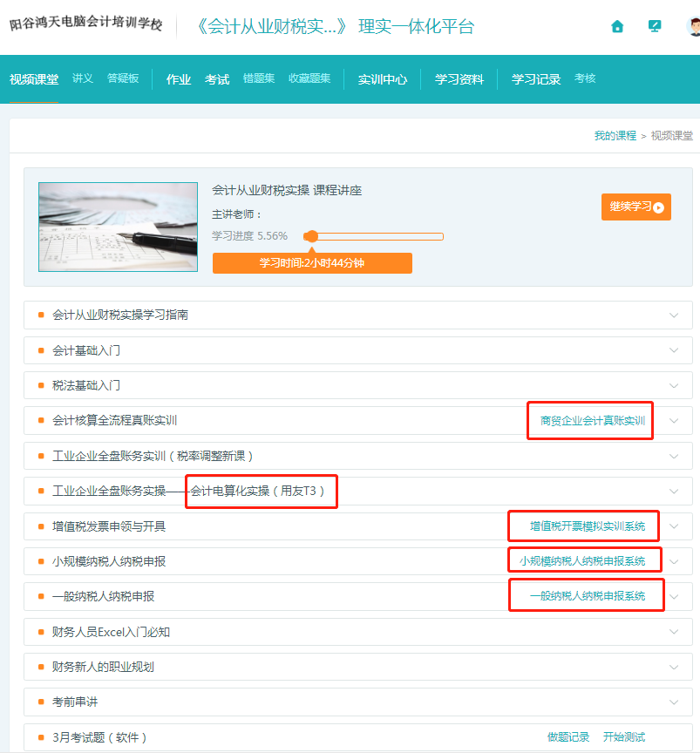Open 商贸企业会计真账实训 link
Screen dimensions: 700x753
pyautogui.click(x=593, y=421)
